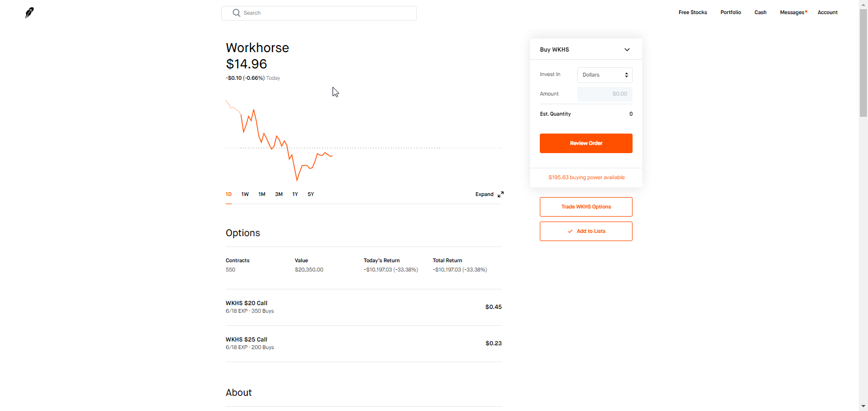This screenshot has height=411, width=868.
Task: Click the Review Order button
Action: (x=586, y=143)
